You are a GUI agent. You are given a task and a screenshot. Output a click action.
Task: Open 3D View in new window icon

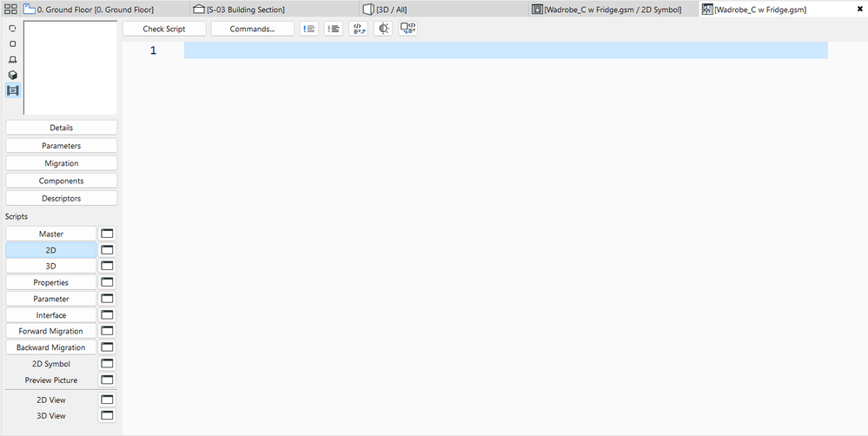tap(107, 415)
